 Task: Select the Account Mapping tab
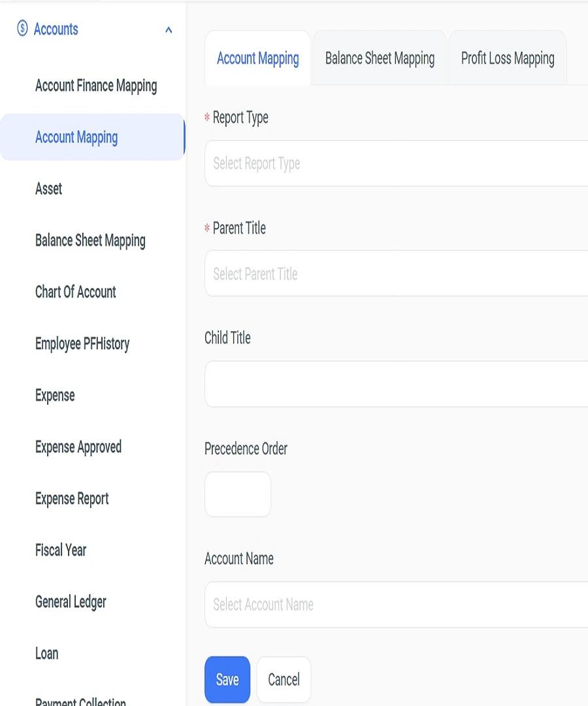[258, 59]
